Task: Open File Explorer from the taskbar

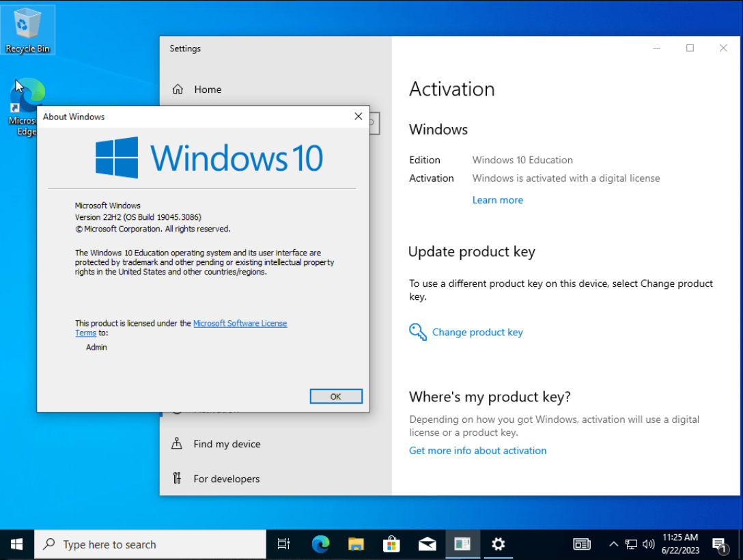Action: 356,544
